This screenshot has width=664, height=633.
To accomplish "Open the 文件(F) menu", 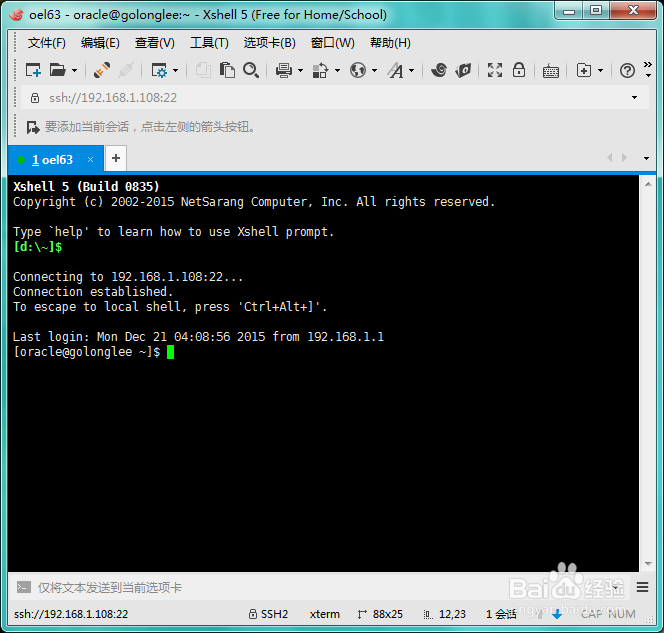I will click(x=47, y=43).
